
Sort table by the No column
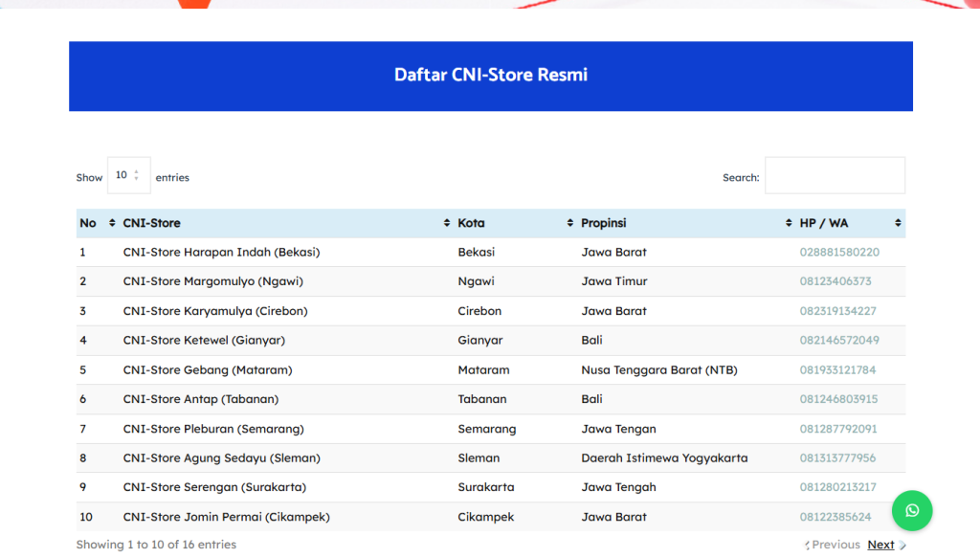point(97,223)
